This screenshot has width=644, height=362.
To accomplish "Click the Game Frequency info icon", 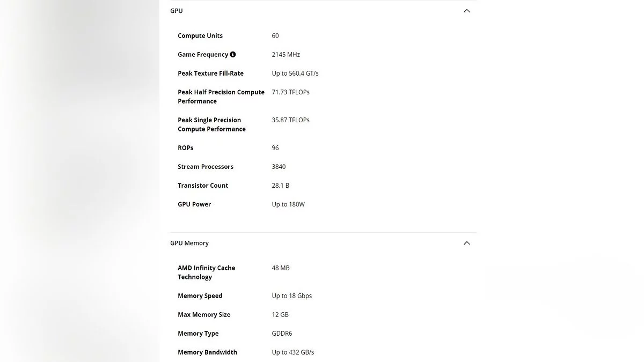I will [x=233, y=54].
